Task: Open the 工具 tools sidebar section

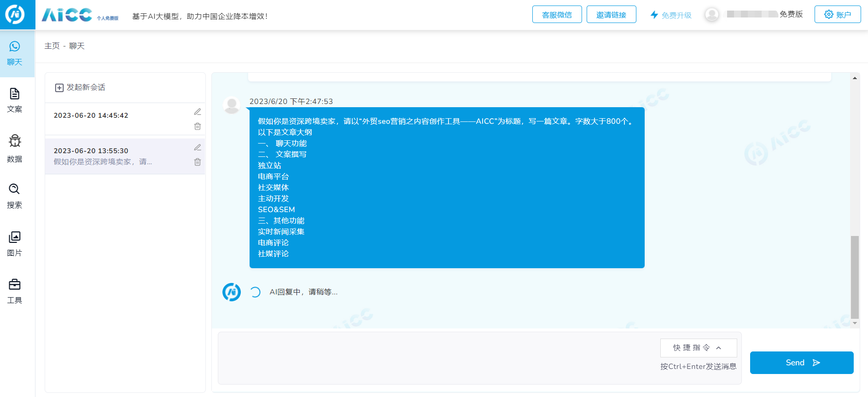Action: point(15,292)
